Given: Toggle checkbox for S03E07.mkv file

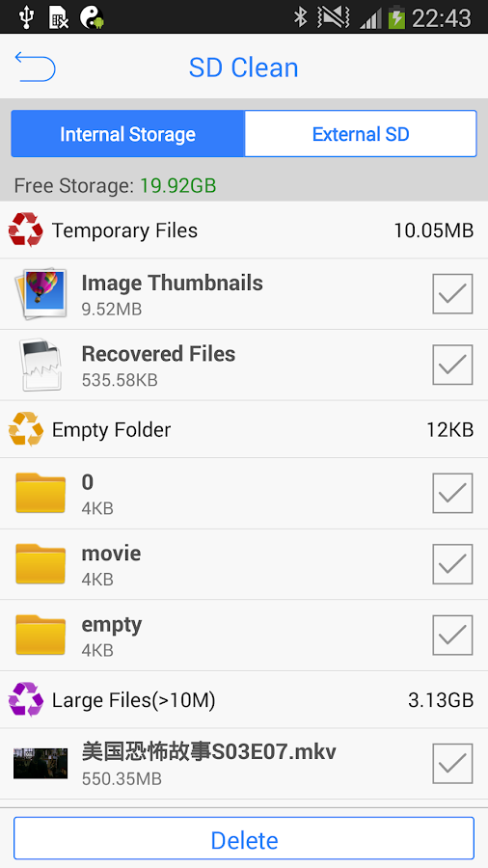Looking at the screenshot, I should 452,764.
